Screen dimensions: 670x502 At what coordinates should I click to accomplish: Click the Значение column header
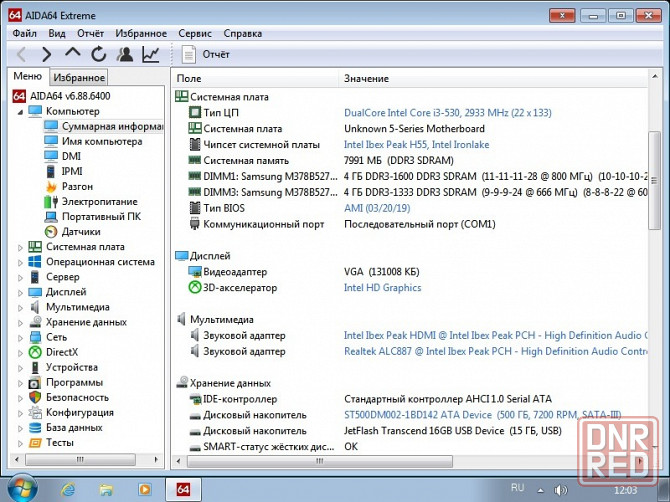point(493,79)
